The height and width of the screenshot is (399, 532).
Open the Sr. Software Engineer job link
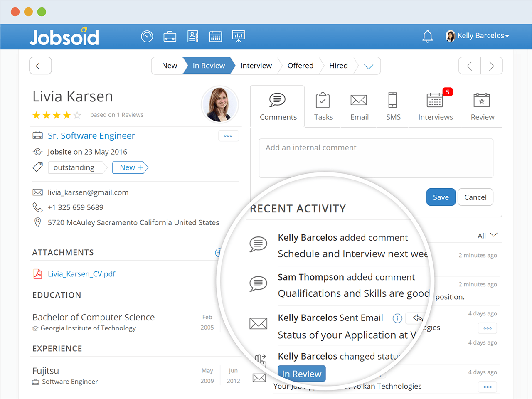point(91,135)
